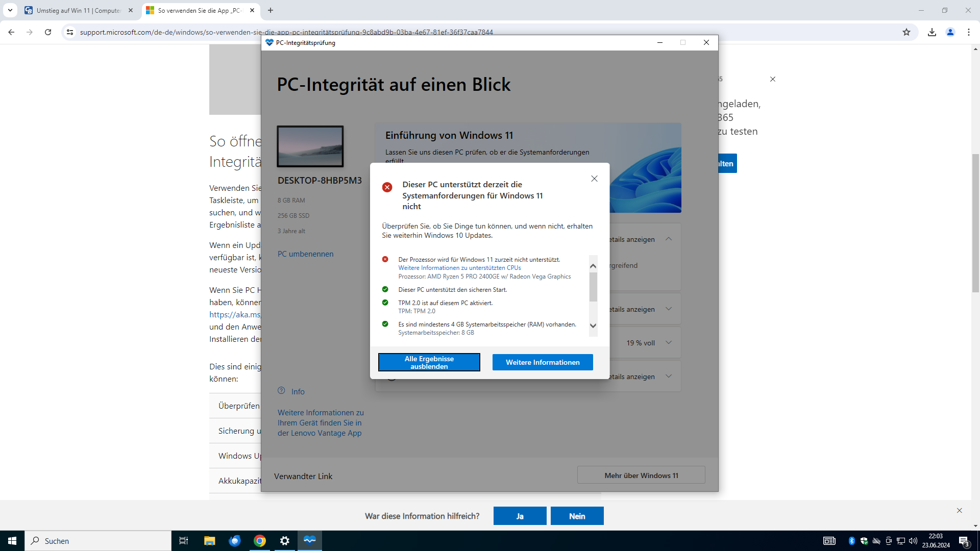This screenshot has width=980, height=551.
Task: Bookmark this page via the star icon
Action: coord(906,32)
